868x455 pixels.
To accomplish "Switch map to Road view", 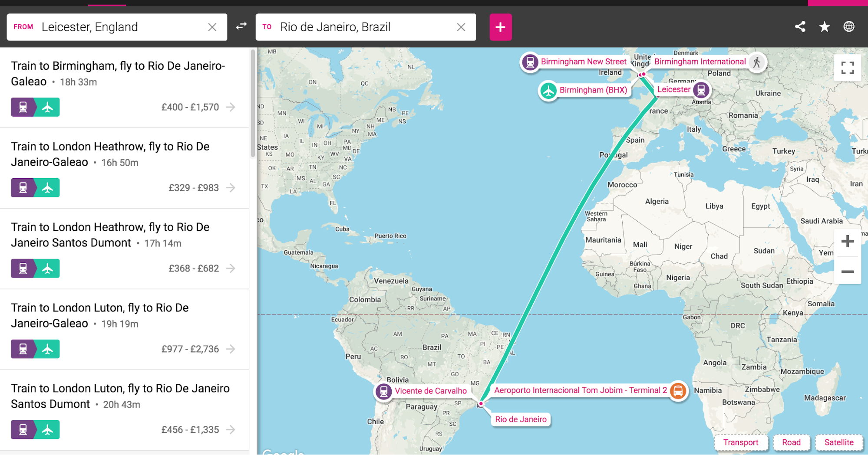I will [791, 442].
